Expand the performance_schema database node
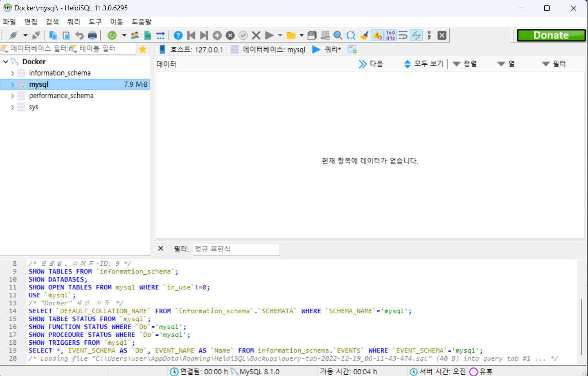 tap(13, 96)
